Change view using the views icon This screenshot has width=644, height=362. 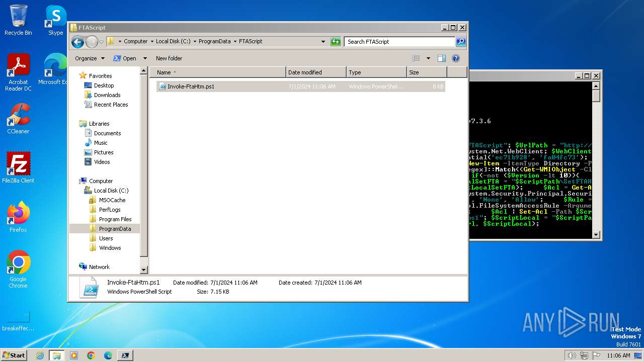[416, 58]
